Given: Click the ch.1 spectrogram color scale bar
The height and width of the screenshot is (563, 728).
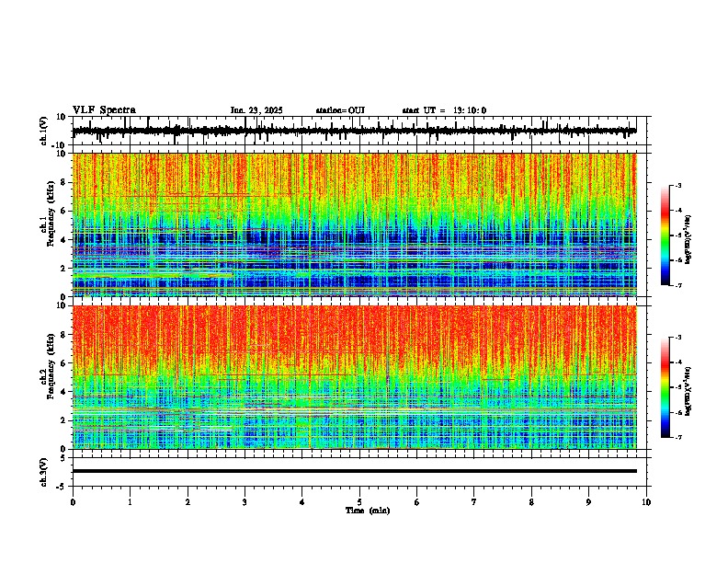Looking at the screenshot, I should [x=665, y=236].
